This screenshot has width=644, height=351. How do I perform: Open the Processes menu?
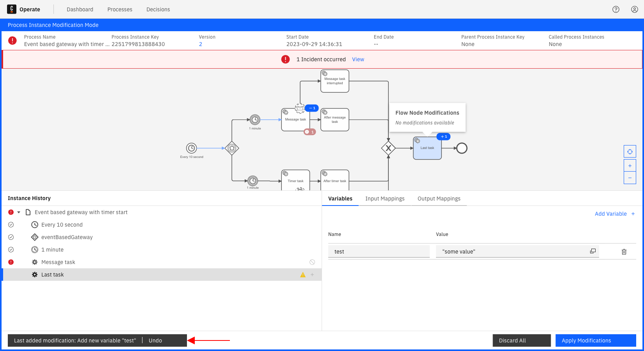(x=120, y=9)
